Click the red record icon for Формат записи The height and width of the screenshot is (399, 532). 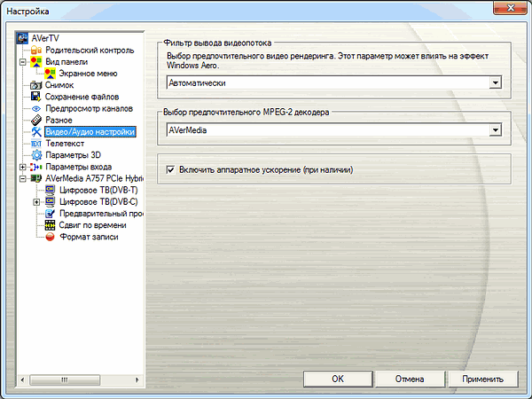[50, 237]
